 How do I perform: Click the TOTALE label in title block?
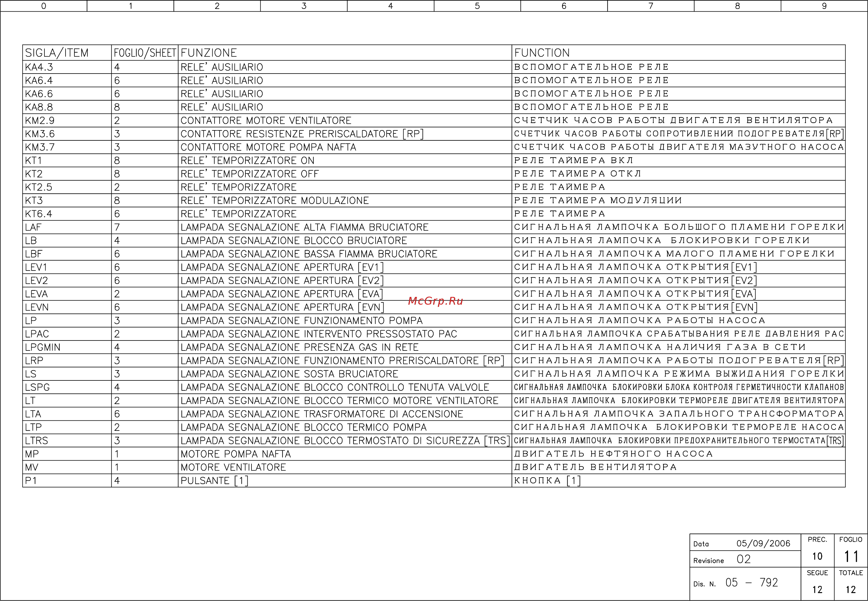point(851,573)
